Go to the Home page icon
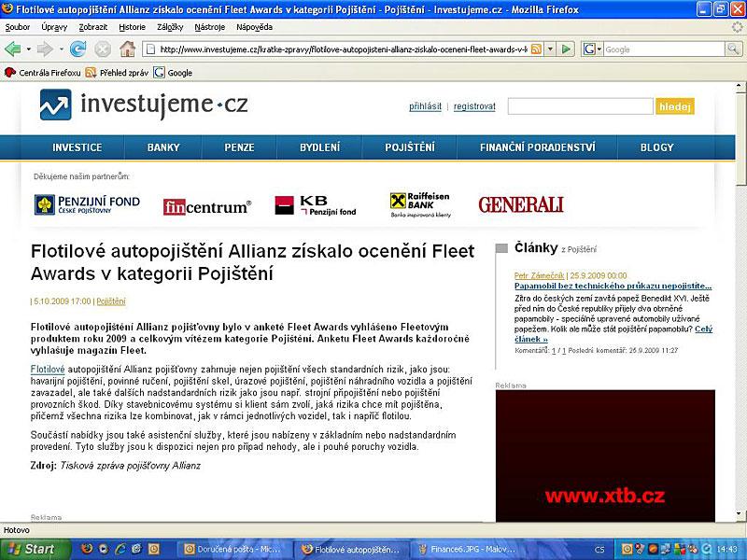This screenshot has height=560, width=747. click(x=127, y=49)
